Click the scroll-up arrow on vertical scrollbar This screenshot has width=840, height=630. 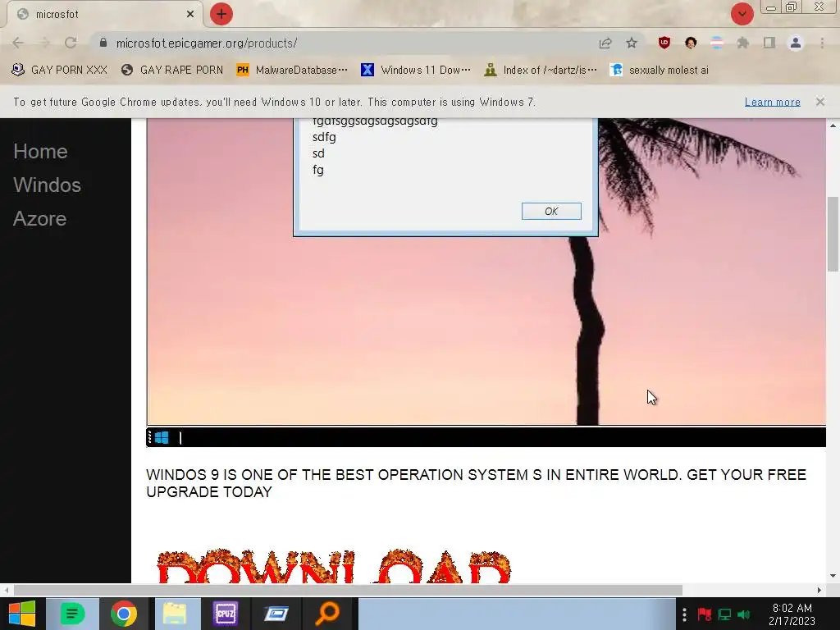(833, 126)
